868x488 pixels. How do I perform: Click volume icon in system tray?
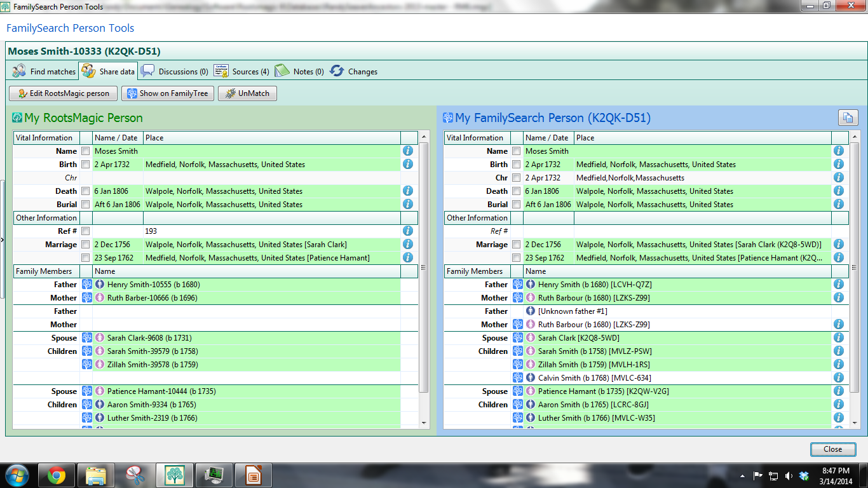(789, 475)
